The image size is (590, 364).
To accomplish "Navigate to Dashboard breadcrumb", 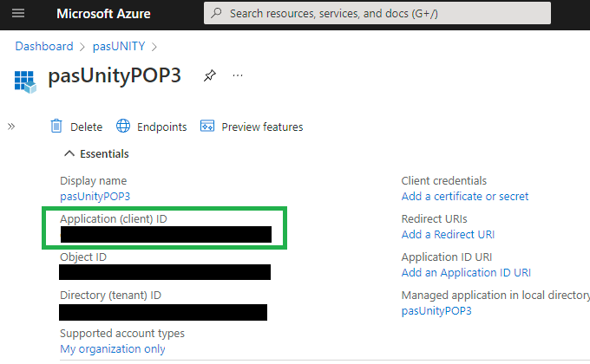I will (44, 46).
